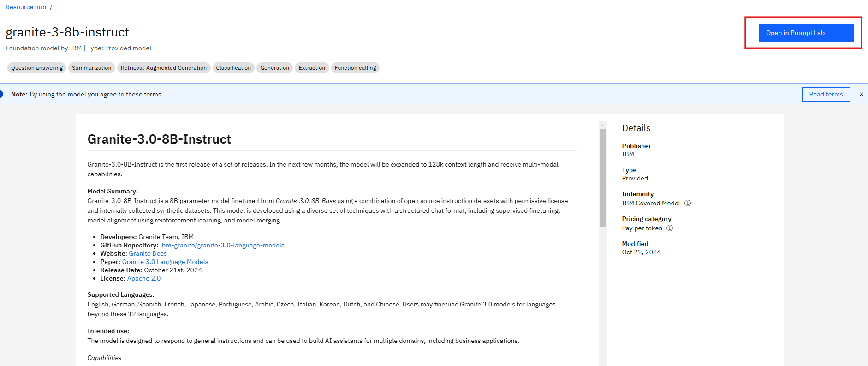
Task: Select the Question answering tag
Action: click(37, 68)
